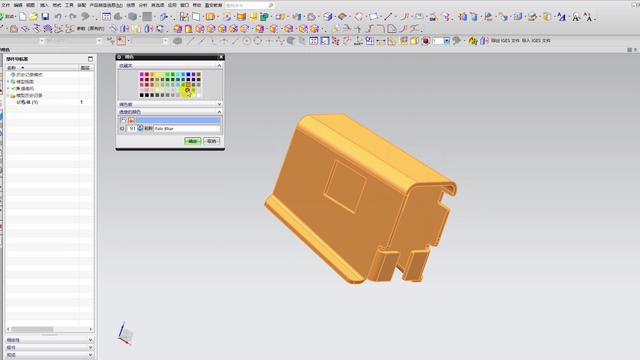
Task: Click the New file icon
Action: 22,17
